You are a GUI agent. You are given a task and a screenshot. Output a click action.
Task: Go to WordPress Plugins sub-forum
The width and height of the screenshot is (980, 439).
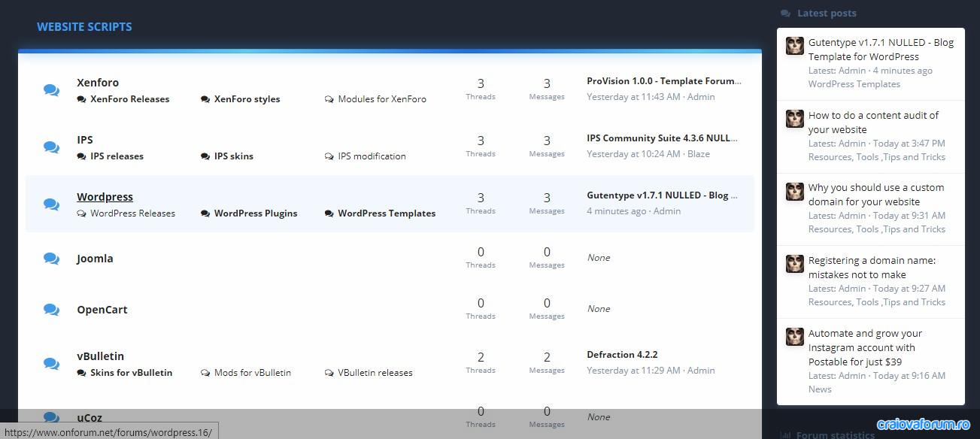click(256, 213)
